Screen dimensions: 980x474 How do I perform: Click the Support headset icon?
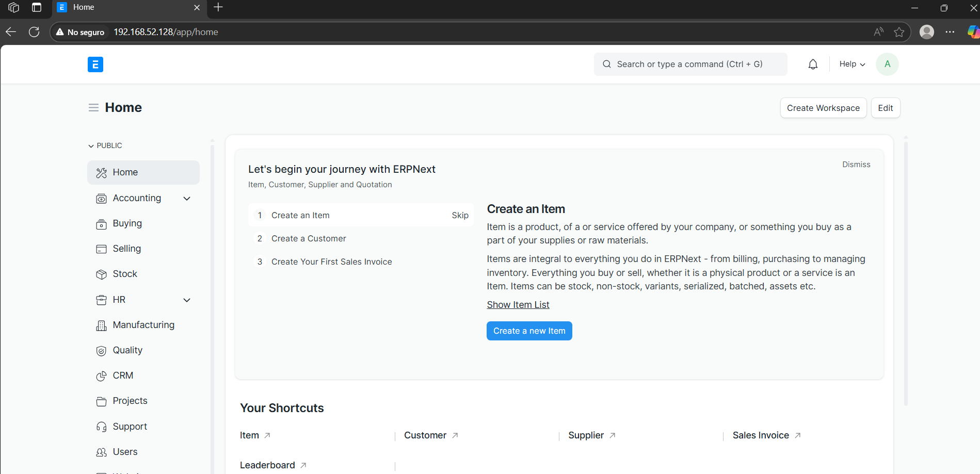pos(102,427)
